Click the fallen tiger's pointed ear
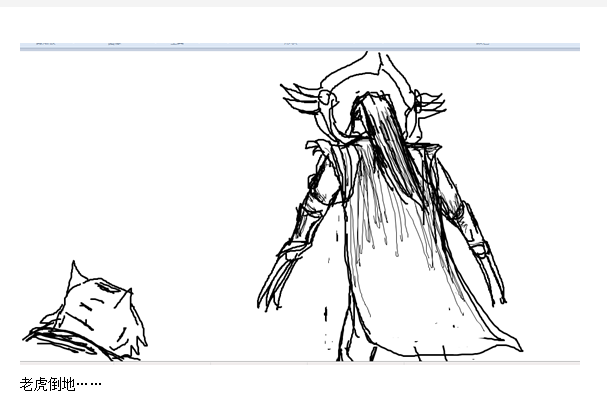 click(73, 274)
